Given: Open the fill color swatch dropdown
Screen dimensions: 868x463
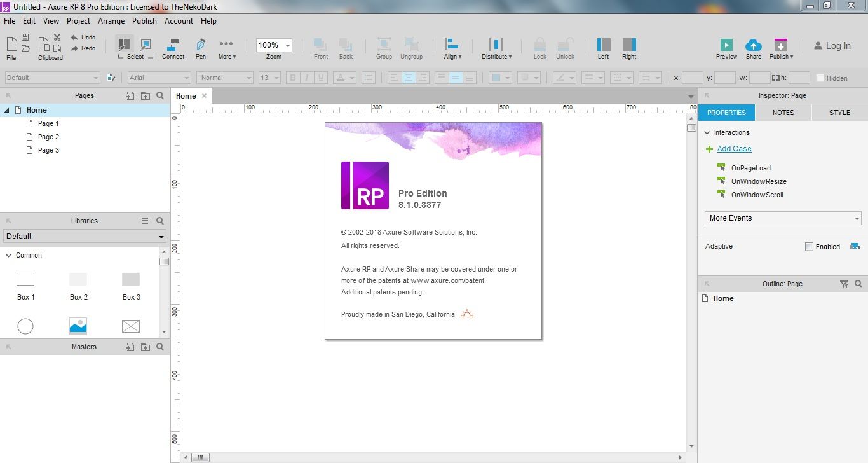Looking at the screenshot, I should click(x=501, y=78).
